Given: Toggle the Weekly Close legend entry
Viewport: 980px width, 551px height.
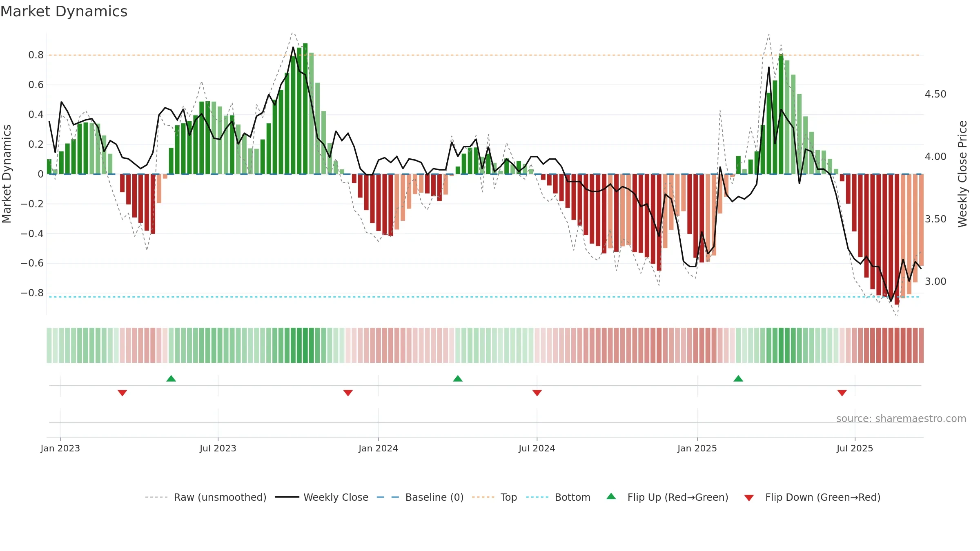Looking at the screenshot, I should [x=322, y=497].
